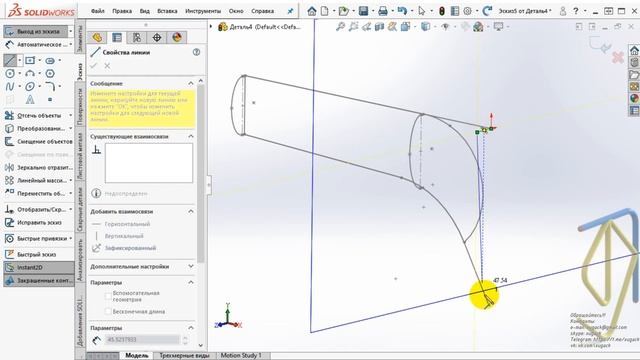Open the Инструменты (Tools) menu
640x360 pixels.
(203, 11)
